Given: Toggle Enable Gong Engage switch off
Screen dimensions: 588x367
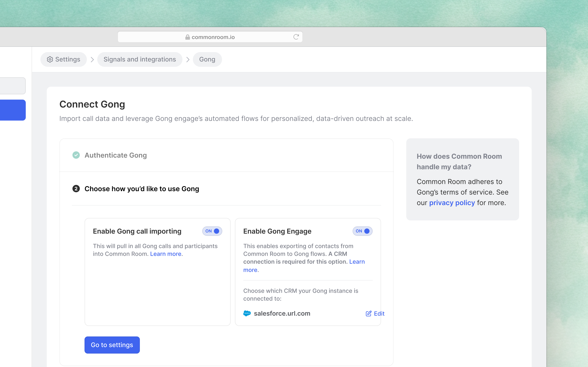Looking at the screenshot, I should (362, 231).
